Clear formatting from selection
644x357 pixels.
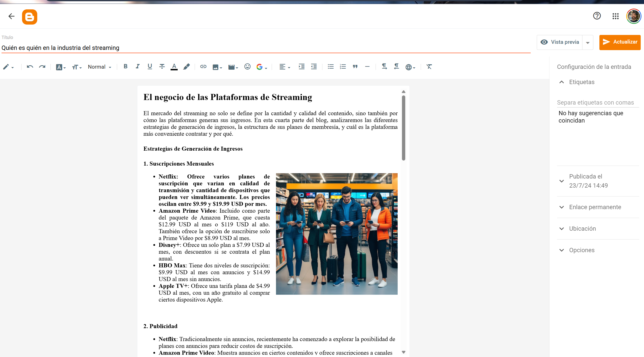coord(429,67)
